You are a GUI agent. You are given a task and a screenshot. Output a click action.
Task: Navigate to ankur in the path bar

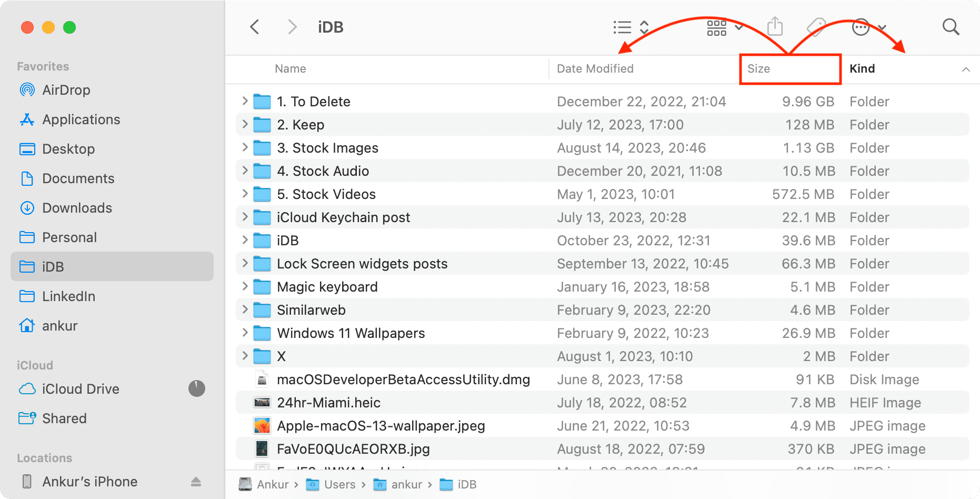pyautogui.click(x=406, y=484)
